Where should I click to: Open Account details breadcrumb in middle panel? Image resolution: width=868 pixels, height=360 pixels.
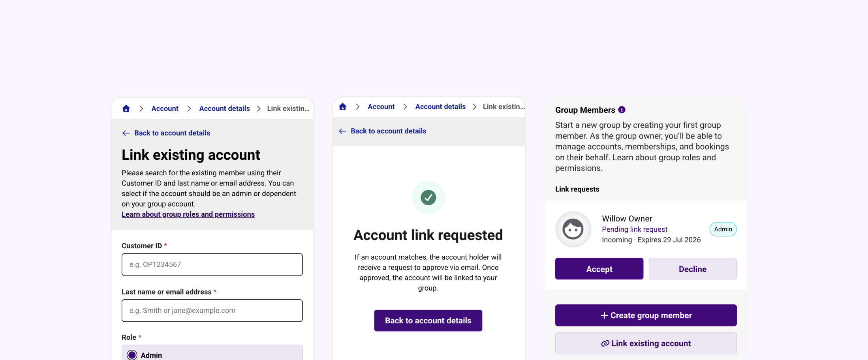[440, 107]
